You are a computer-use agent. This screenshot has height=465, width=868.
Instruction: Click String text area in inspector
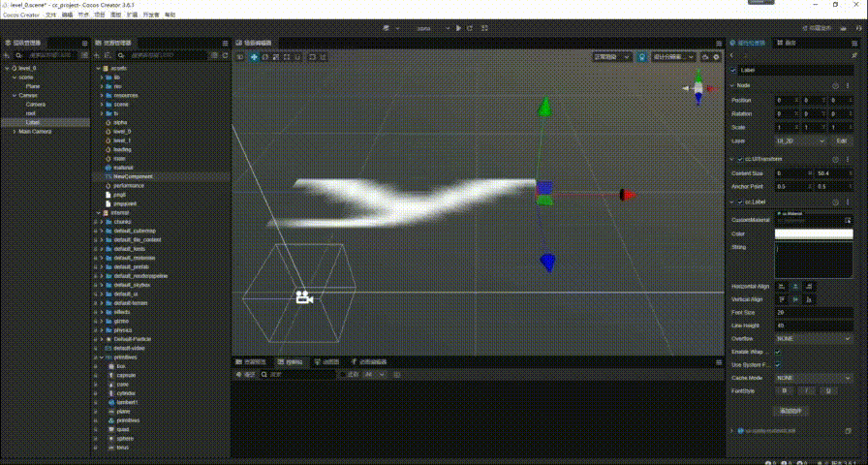coord(814,260)
